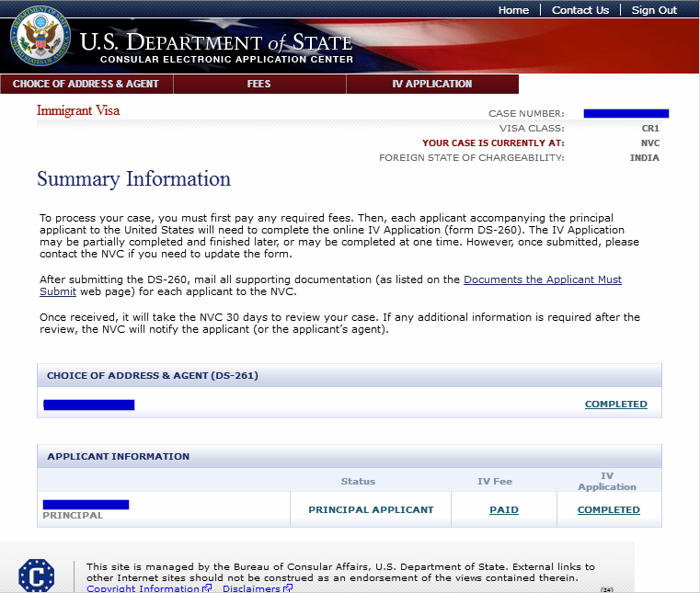Click the Immigrant Visa heading
This screenshot has width=700, height=593.
pyautogui.click(x=78, y=110)
